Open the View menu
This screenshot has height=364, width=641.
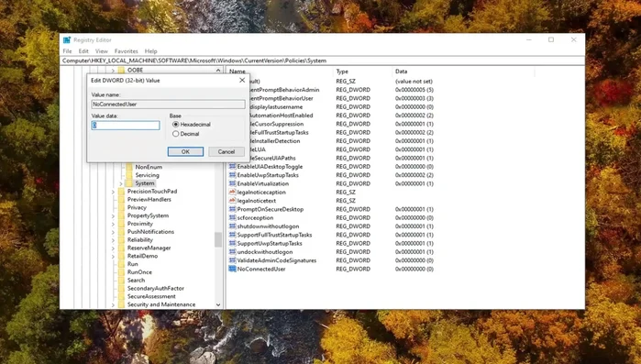[102, 51]
